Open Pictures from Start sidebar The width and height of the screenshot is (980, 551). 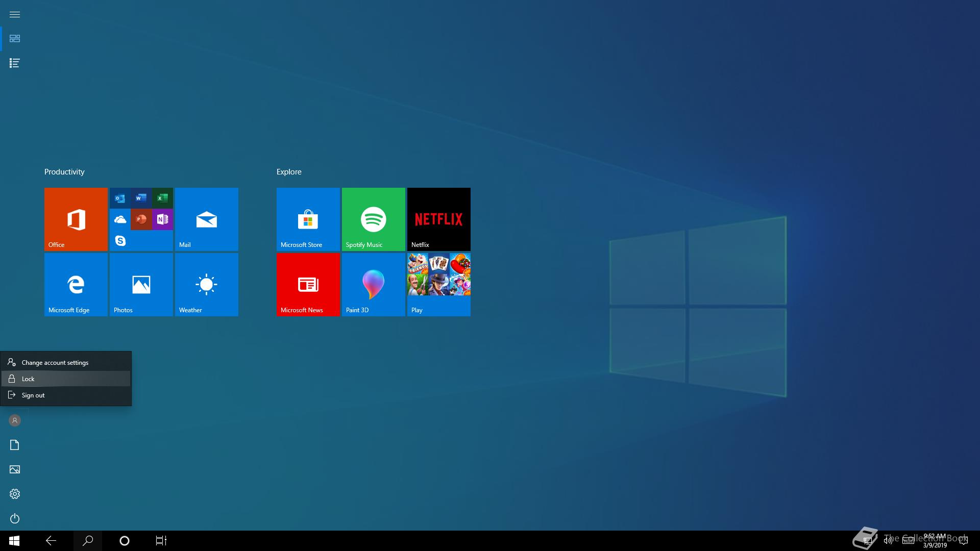point(14,469)
